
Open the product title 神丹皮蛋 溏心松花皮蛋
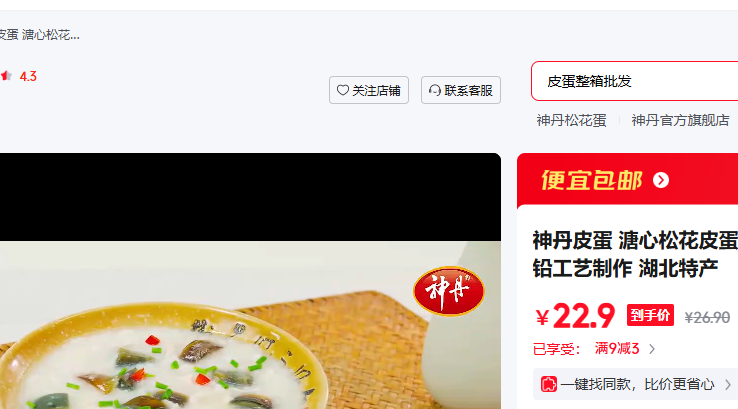pos(635,255)
